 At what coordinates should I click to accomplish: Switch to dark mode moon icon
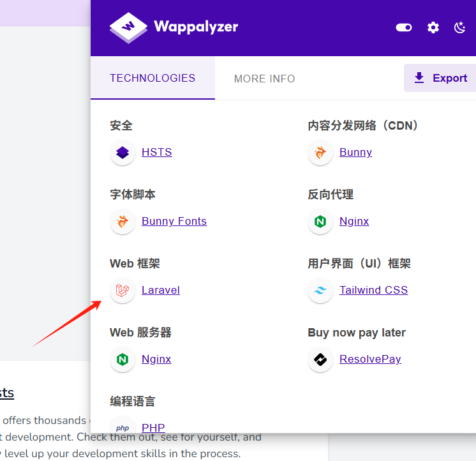[459, 27]
